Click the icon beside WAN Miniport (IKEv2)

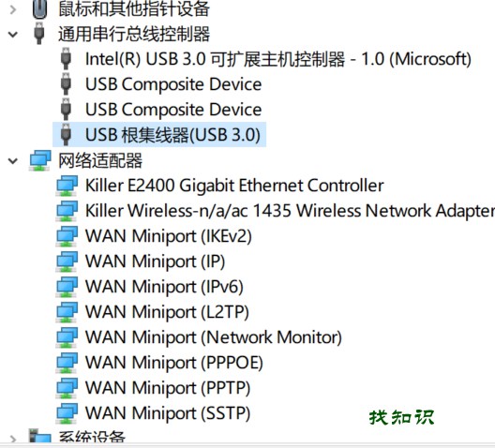[67, 236]
